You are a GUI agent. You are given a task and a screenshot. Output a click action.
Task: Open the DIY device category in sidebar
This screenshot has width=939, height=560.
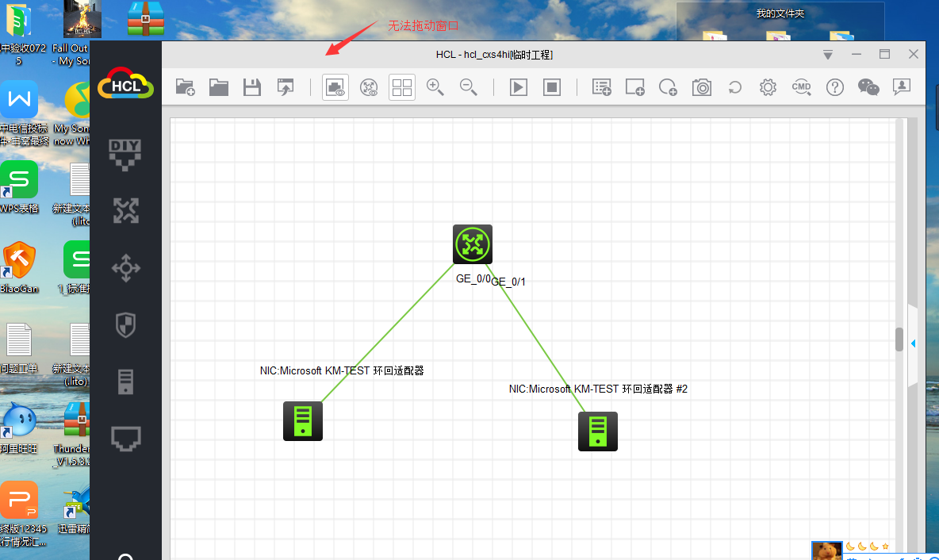(x=125, y=155)
